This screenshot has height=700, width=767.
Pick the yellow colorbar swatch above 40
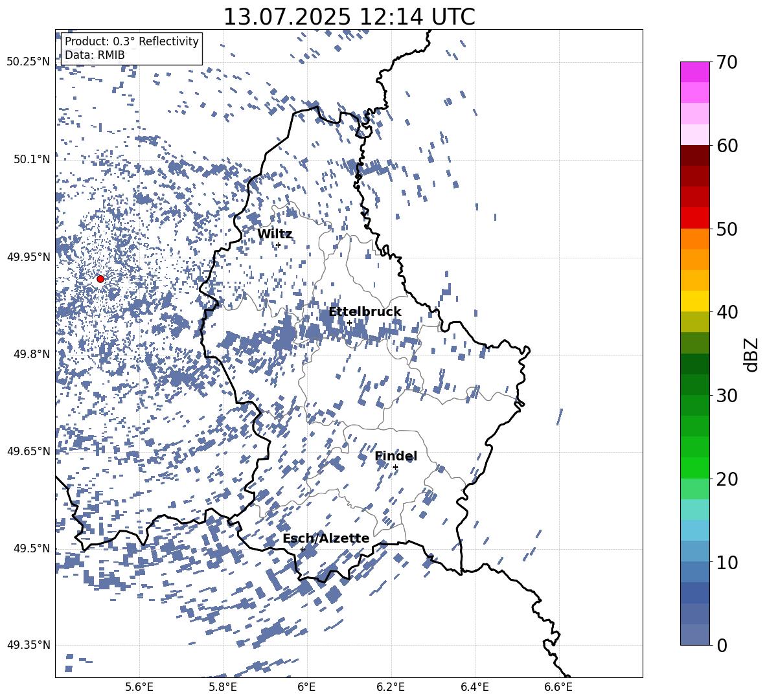695,301
